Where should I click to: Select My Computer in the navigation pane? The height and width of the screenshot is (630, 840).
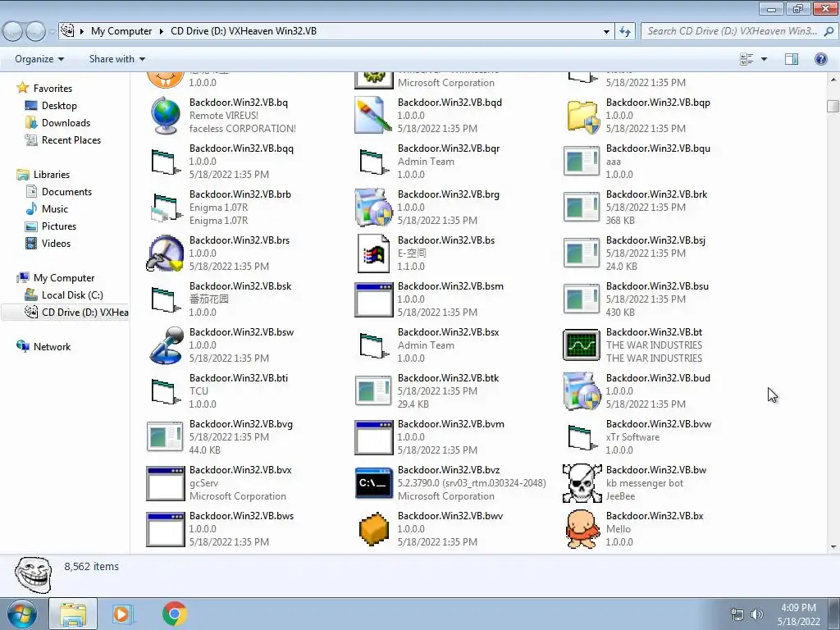64,278
